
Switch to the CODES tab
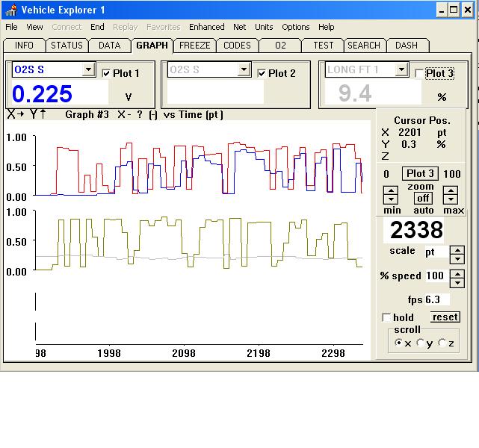click(x=237, y=46)
